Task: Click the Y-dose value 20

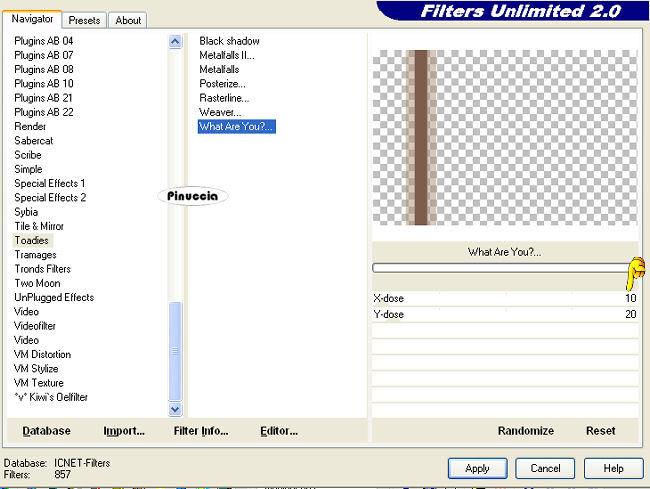Action: click(x=631, y=315)
